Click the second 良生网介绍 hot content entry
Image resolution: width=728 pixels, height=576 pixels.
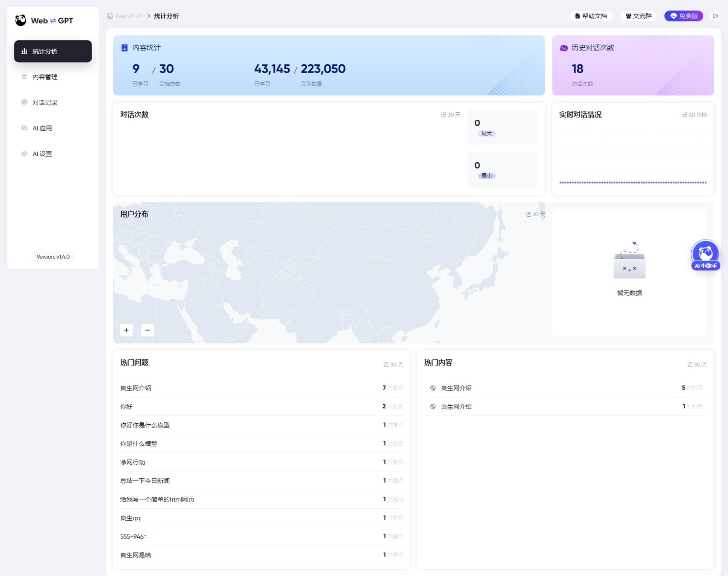pos(456,407)
